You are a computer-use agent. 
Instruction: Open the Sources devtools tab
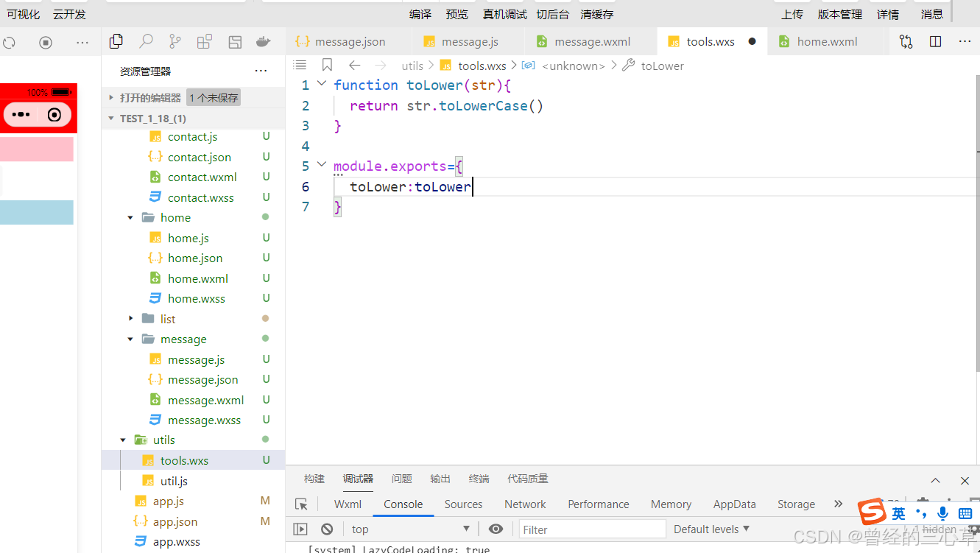tap(463, 504)
